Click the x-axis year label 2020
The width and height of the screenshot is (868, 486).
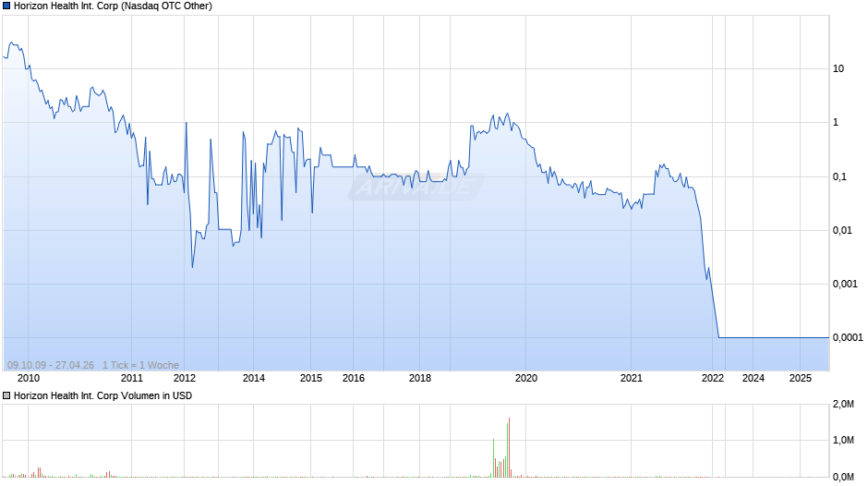click(526, 378)
